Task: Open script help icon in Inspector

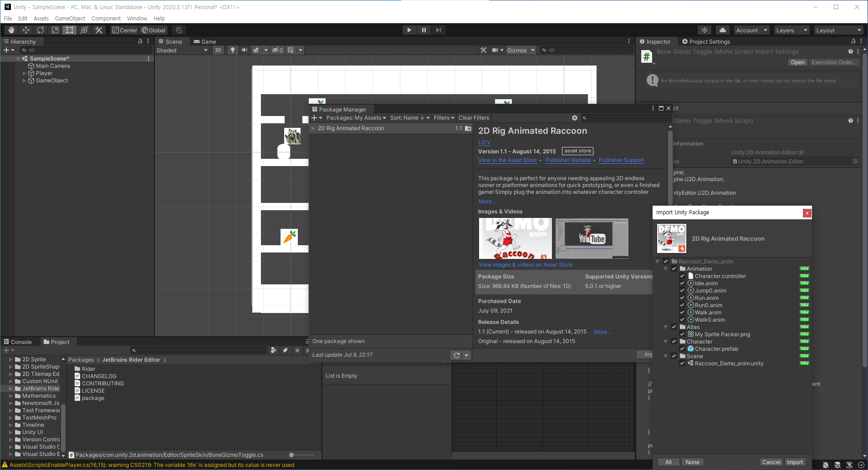Action: (x=850, y=51)
